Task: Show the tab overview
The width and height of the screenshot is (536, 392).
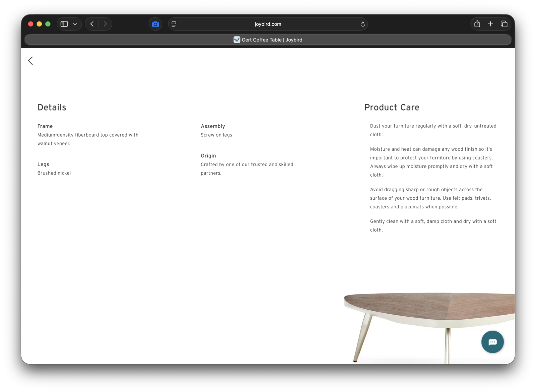Action: [x=504, y=24]
